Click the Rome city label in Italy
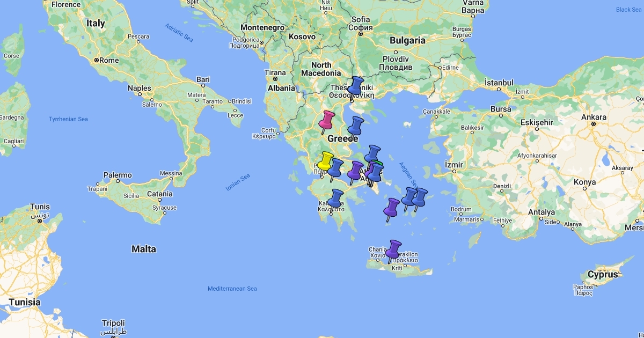 (x=109, y=60)
